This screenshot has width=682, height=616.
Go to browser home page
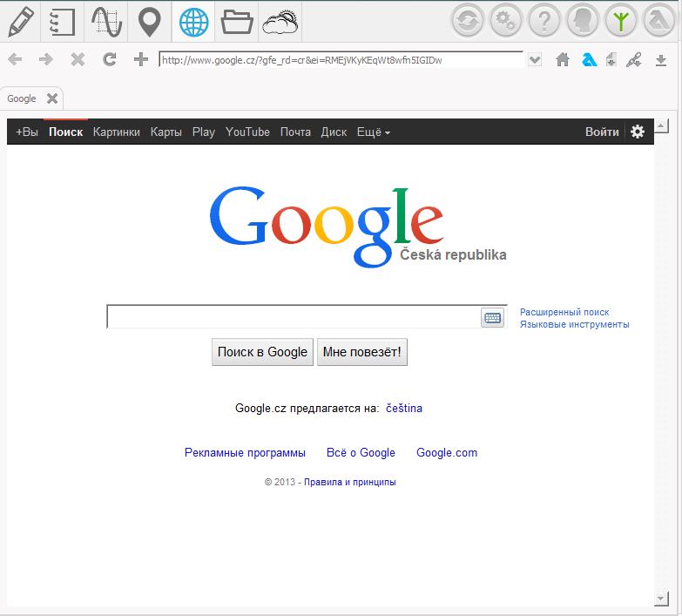563,60
